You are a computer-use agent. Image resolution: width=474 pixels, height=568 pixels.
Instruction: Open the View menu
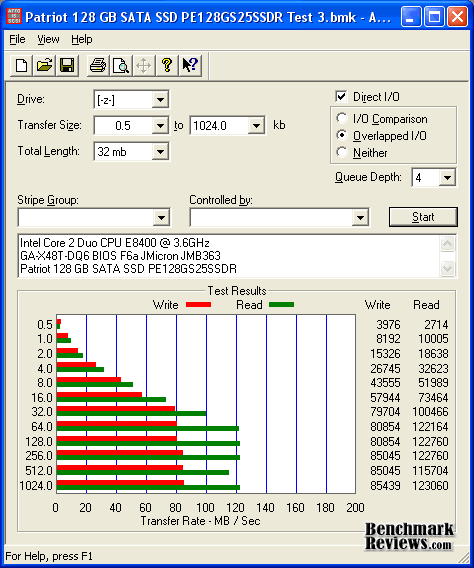pyautogui.click(x=48, y=39)
